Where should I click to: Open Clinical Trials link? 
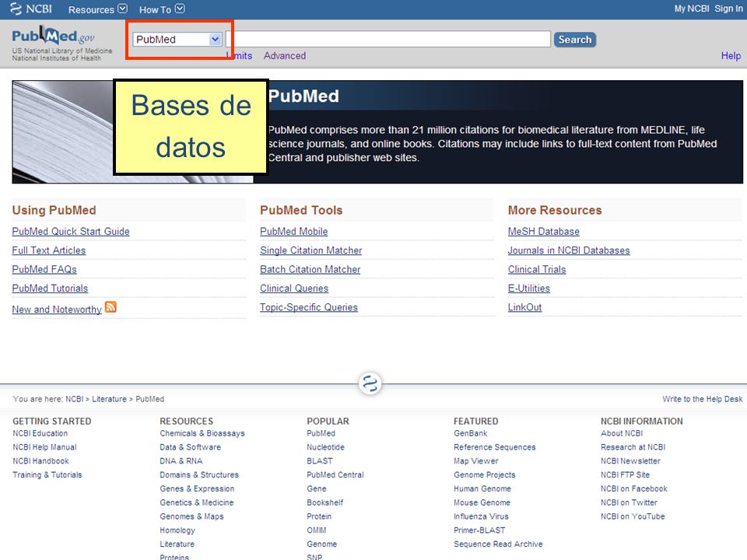point(537,270)
